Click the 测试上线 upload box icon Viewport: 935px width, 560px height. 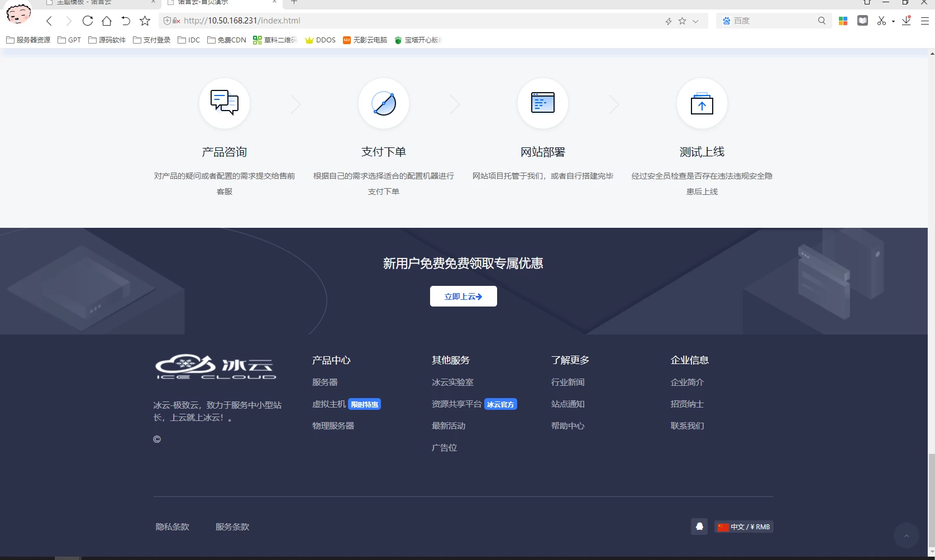click(x=702, y=103)
